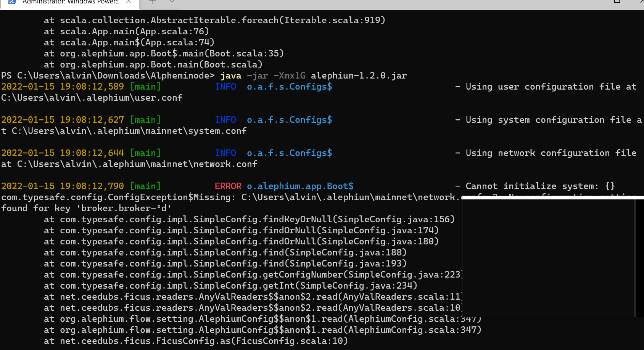The image size is (644, 350).
Task: Click stack line 'getConfigNumber(SimpleConfig.java:223'
Action: [x=362, y=275]
